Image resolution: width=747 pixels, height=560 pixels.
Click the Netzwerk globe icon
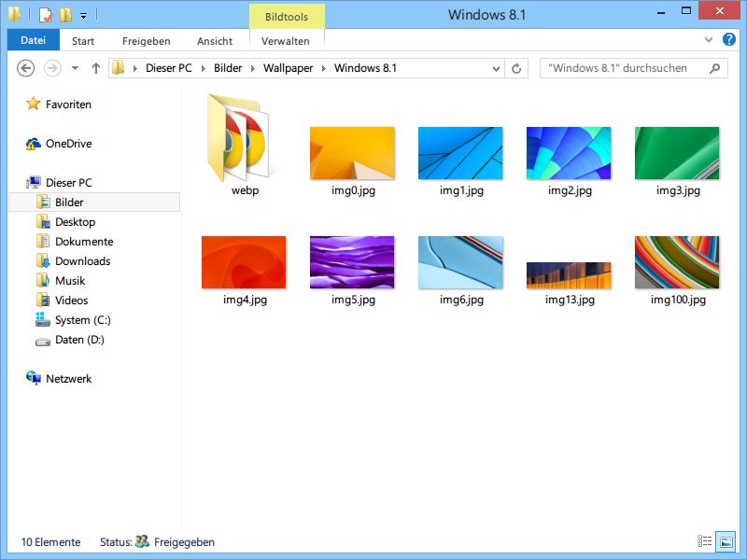point(34,378)
